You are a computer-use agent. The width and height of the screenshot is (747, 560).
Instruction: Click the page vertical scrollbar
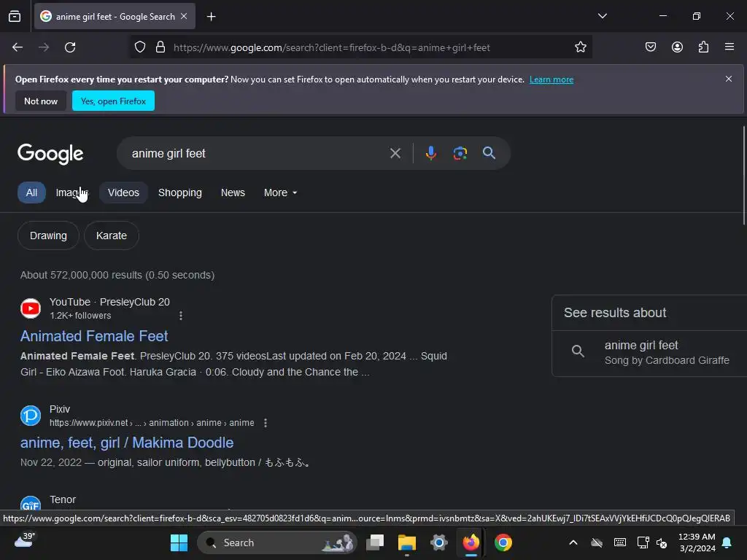(743, 175)
